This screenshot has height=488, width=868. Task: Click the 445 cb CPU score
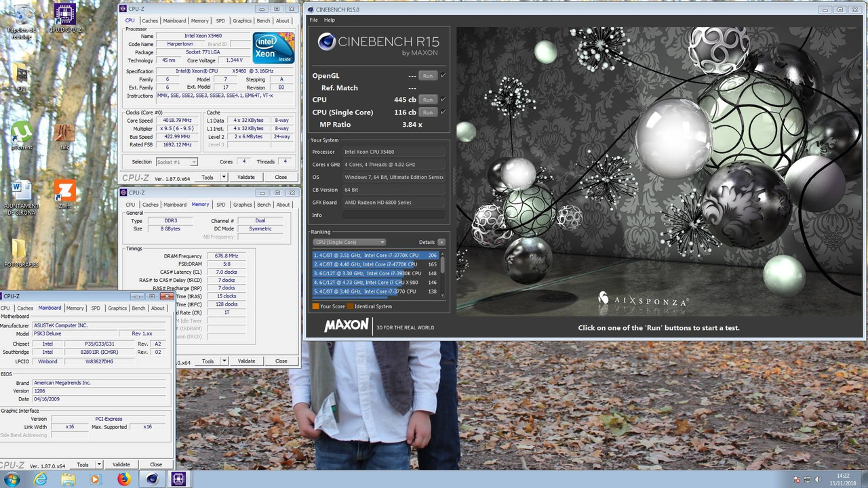click(405, 100)
